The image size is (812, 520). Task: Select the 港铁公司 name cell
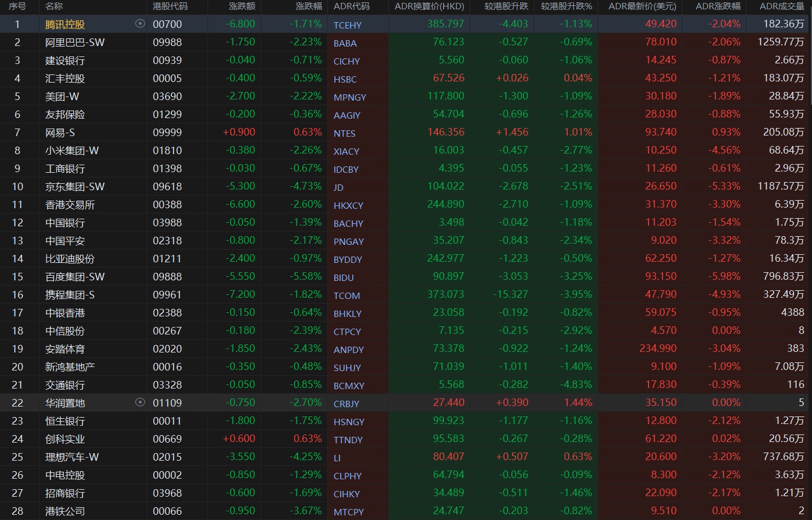point(65,511)
